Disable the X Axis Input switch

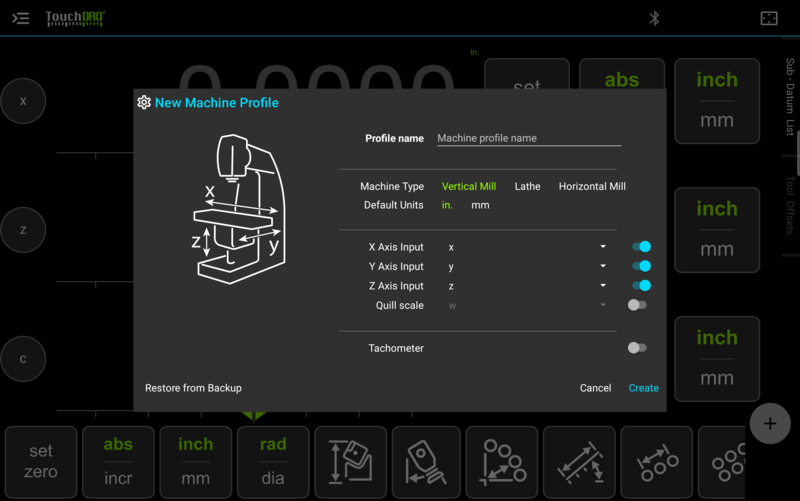tap(641, 247)
